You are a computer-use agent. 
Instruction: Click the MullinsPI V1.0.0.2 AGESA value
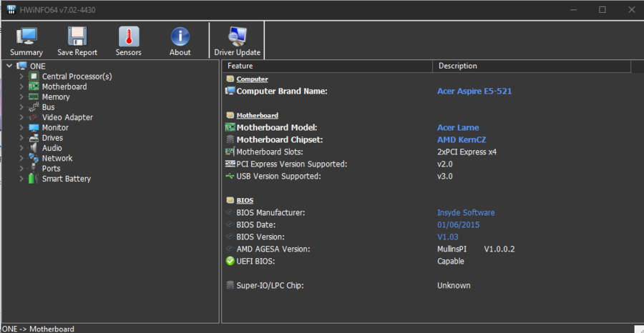[476, 249]
